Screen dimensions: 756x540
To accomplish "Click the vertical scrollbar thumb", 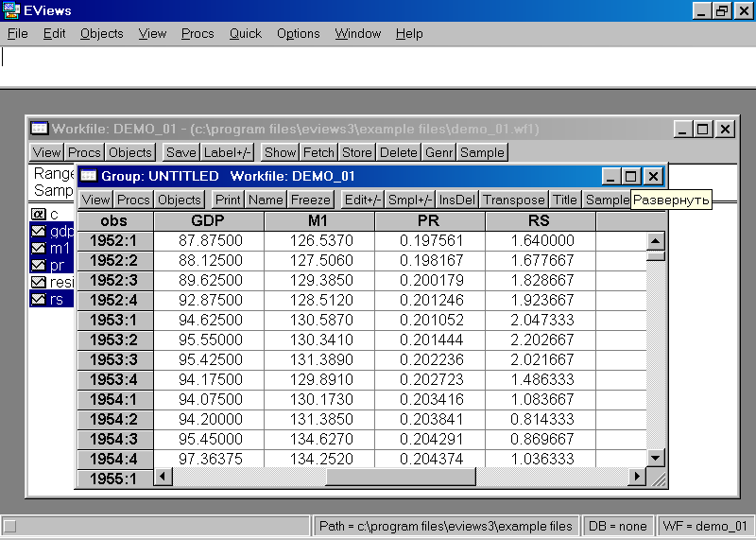I will 655,255.
